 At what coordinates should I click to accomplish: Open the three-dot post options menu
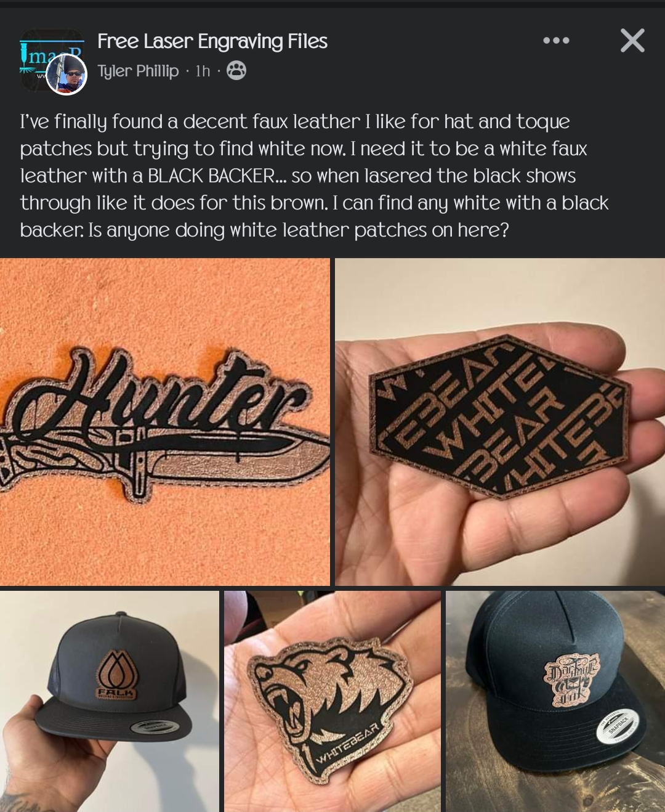click(x=556, y=41)
